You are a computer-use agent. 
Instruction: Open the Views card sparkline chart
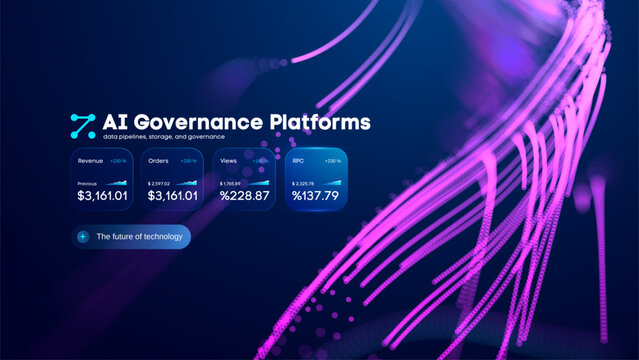[259, 183]
